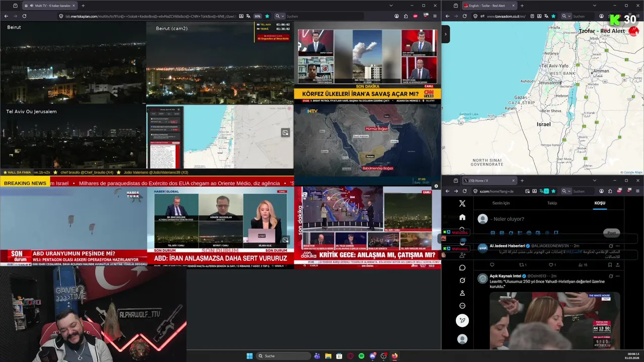Viewport: 644px width, 362px height.
Task: Click the Beirut (cam2) video tile
Action: coord(220,63)
